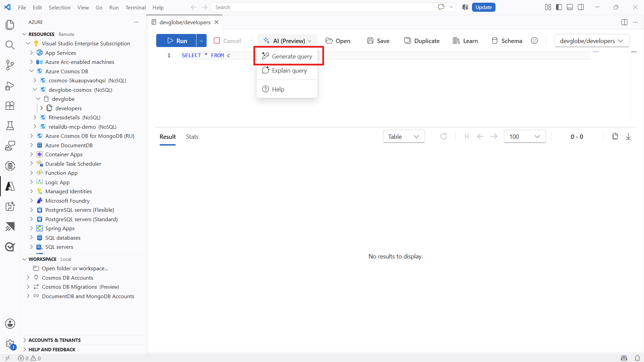Open Run and Debug view
644x362 pixels.
point(10,86)
